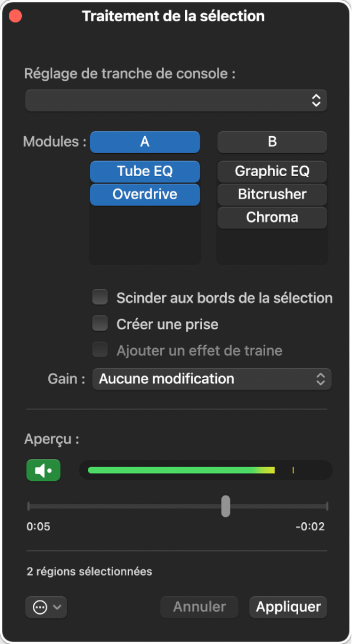The width and height of the screenshot is (353, 644).
Task: Start preview playback with the speaker button
Action: coord(43,470)
